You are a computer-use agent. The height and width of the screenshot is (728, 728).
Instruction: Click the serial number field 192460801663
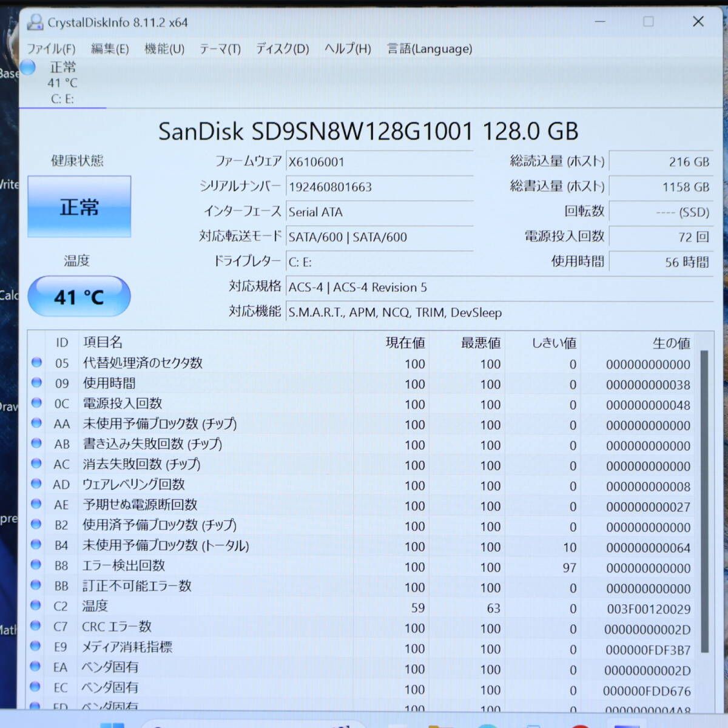click(379, 187)
